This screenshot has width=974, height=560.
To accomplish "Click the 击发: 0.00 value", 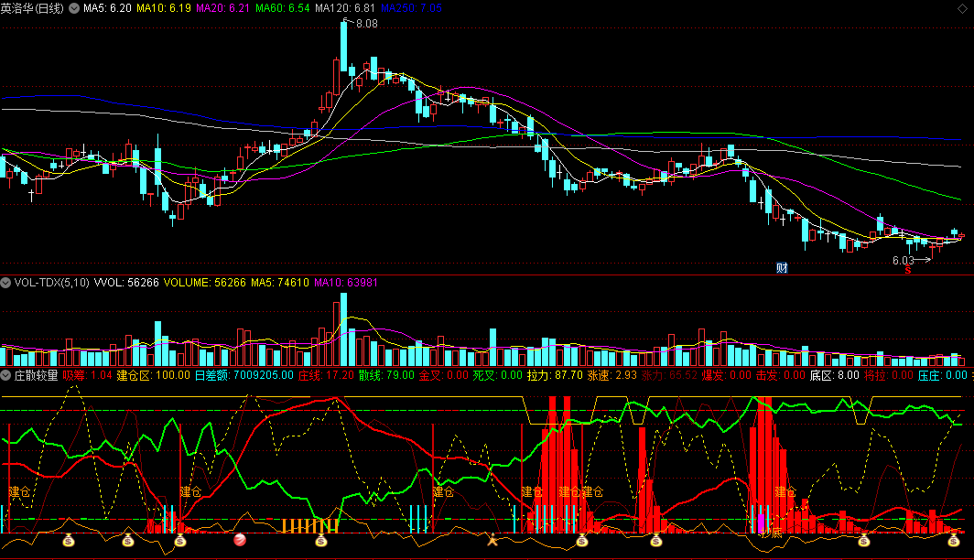I will 780,375.
